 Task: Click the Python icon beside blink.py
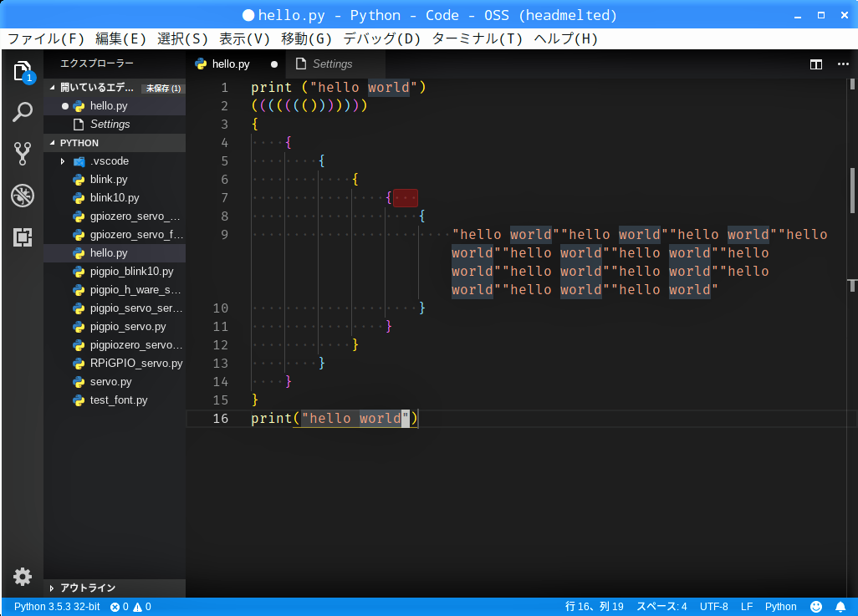point(79,180)
